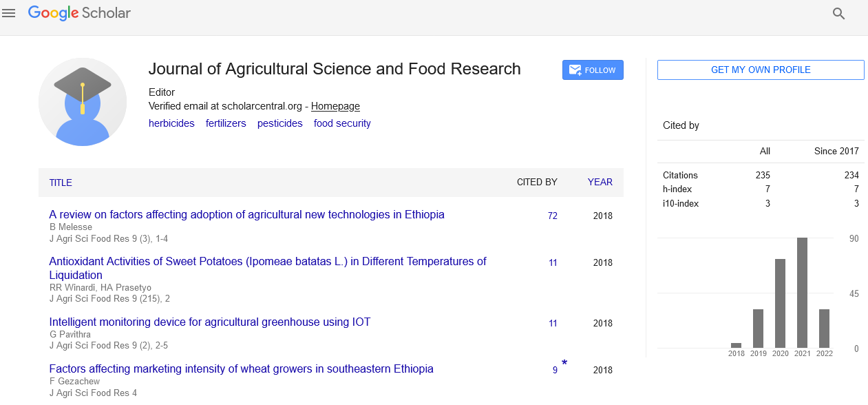
Task: Open the greenhouse IOT monitoring article
Action: tap(209, 322)
